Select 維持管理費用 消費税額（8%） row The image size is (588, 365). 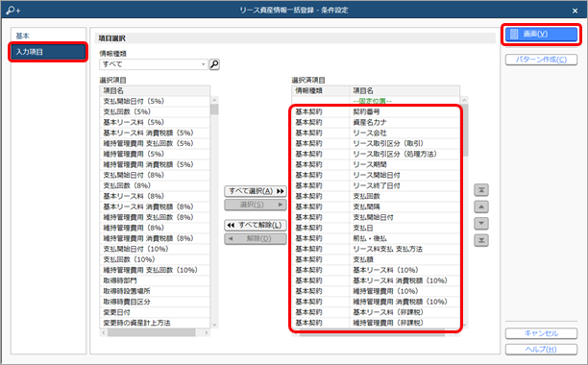pos(155,238)
